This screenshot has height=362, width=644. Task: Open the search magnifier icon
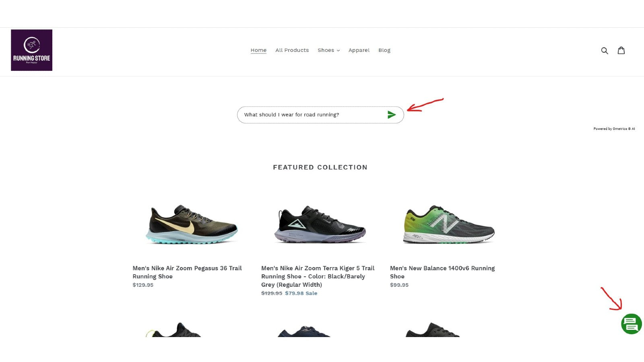[605, 50]
